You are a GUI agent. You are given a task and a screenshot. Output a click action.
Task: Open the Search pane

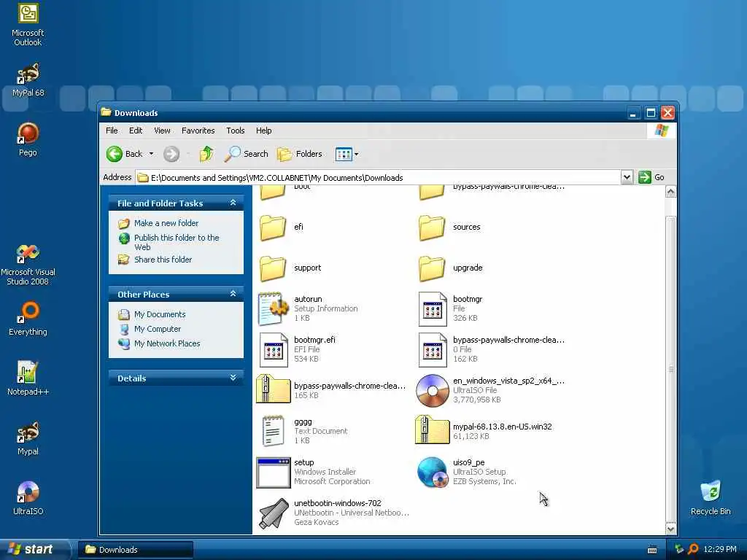tap(247, 154)
